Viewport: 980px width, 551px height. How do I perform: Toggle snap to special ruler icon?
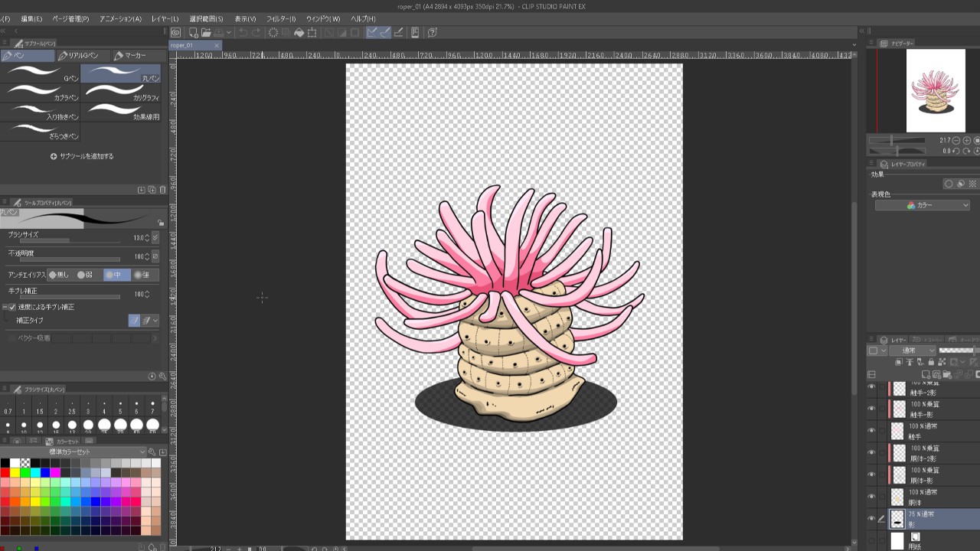coord(385,33)
